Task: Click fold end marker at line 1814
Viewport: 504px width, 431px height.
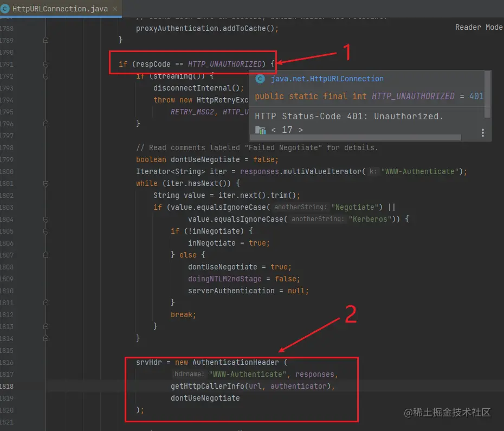Action: click(46, 338)
